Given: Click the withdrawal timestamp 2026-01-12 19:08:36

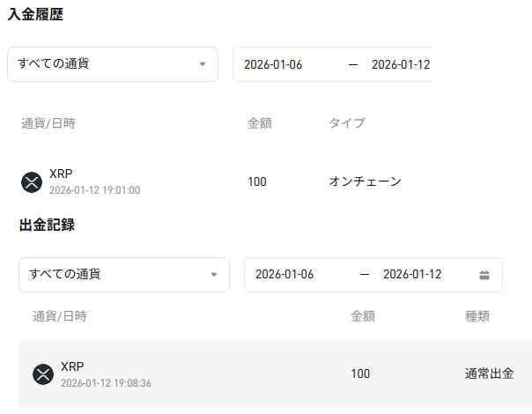Looking at the screenshot, I should [x=106, y=383].
